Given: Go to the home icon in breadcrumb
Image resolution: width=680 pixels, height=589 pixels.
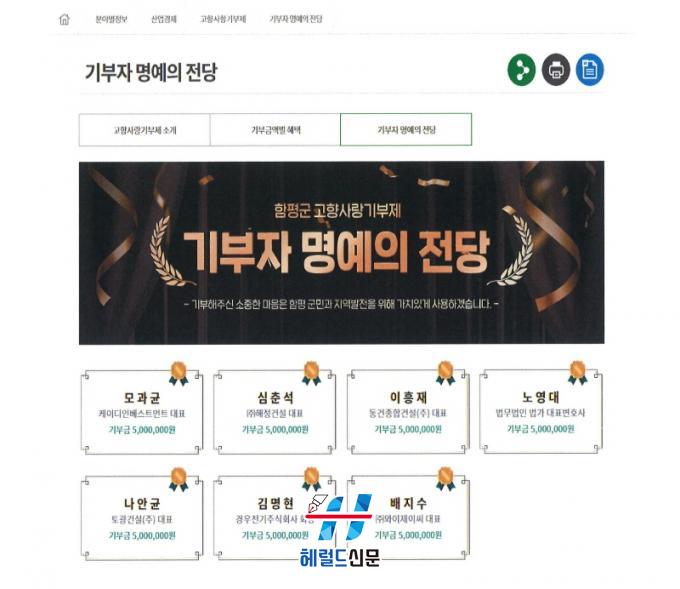Looking at the screenshot, I should tap(64, 19).
